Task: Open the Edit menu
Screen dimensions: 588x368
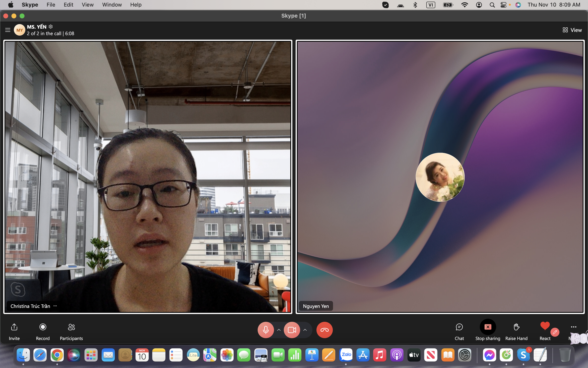Action: 68,5
